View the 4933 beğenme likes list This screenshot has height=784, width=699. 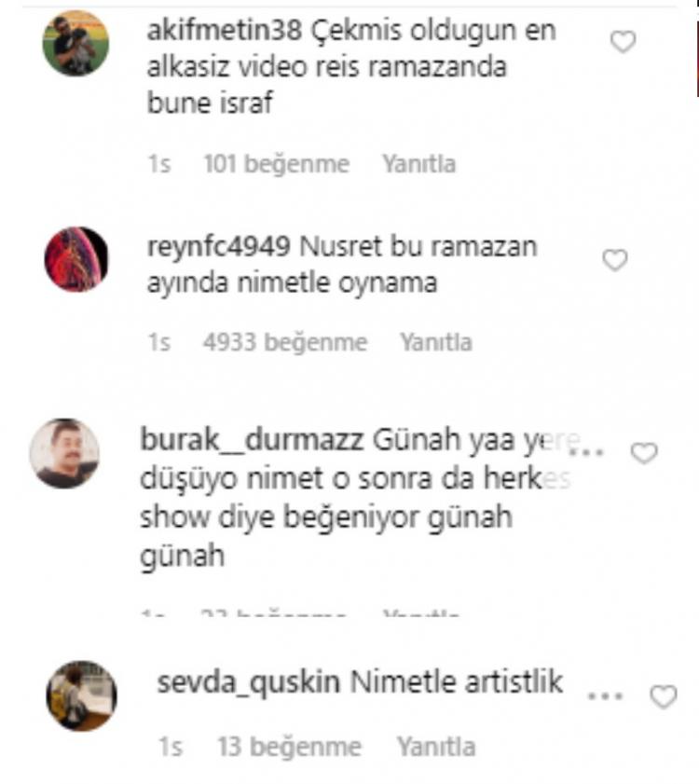click(x=285, y=343)
